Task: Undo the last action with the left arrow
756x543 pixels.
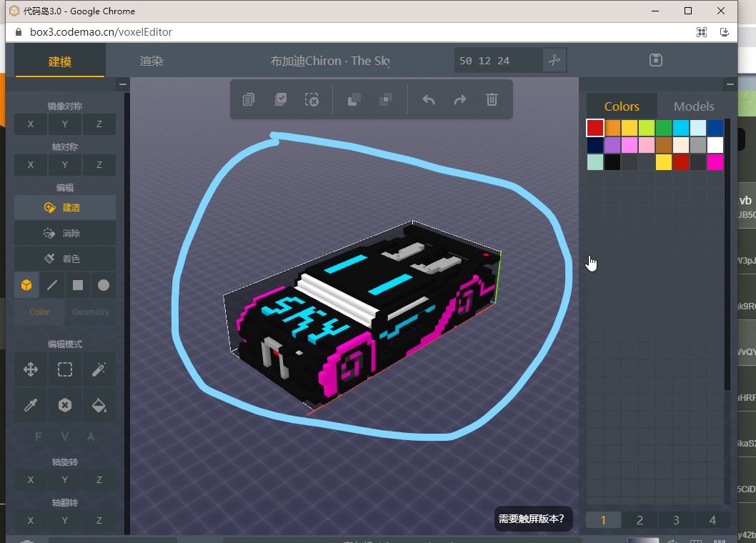Action: pos(429,100)
